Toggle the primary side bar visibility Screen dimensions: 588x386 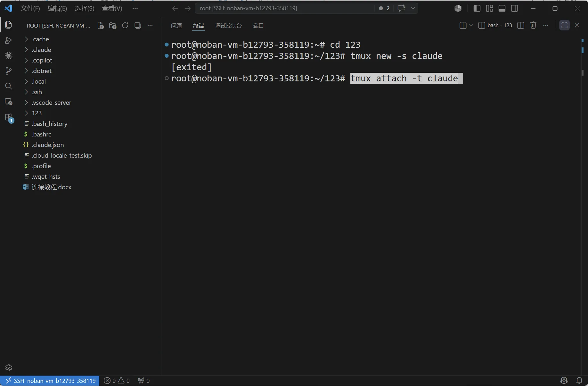(477, 8)
